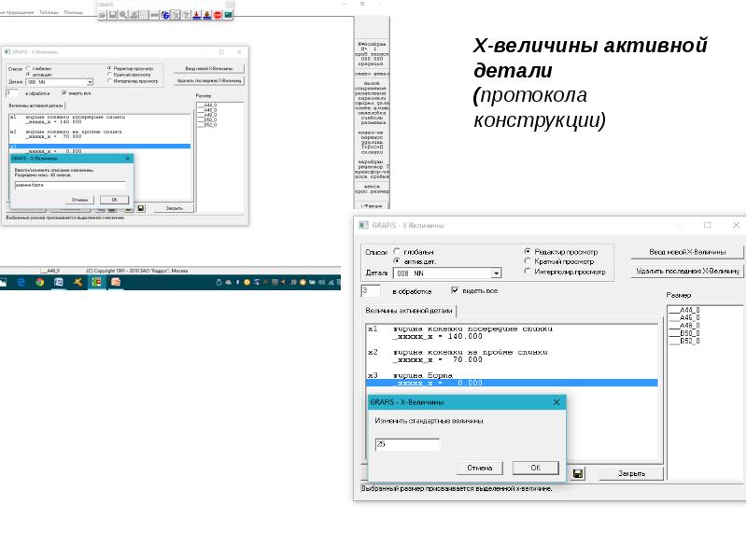Click the open file icon in GRAFIS toolbar

click(103, 15)
